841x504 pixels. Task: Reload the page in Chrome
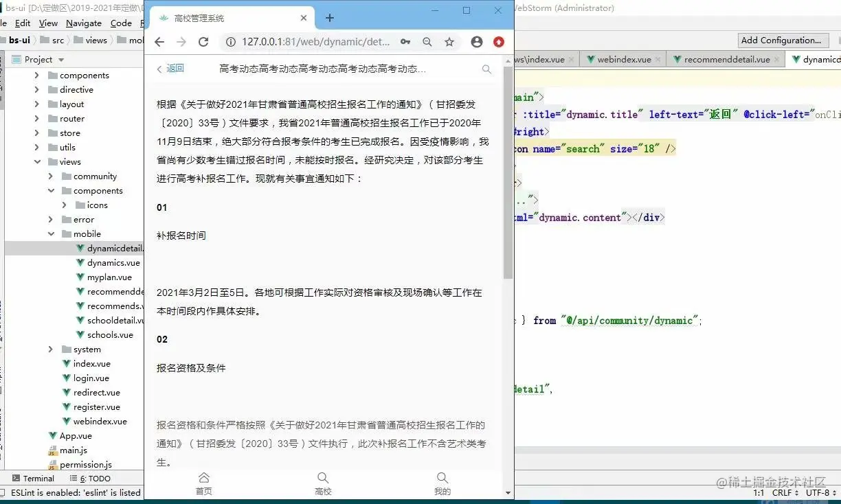click(x=203, y=42)
